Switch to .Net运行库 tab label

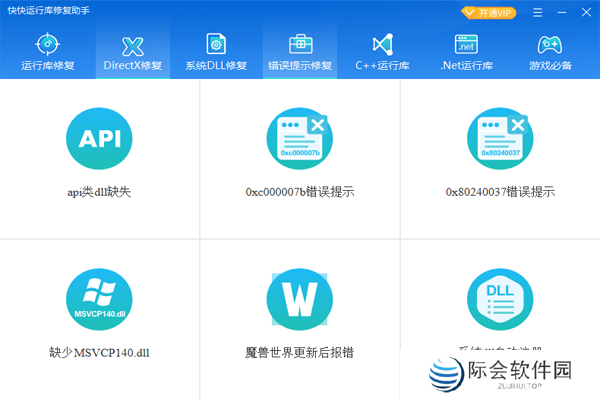(x=466, y=65)
